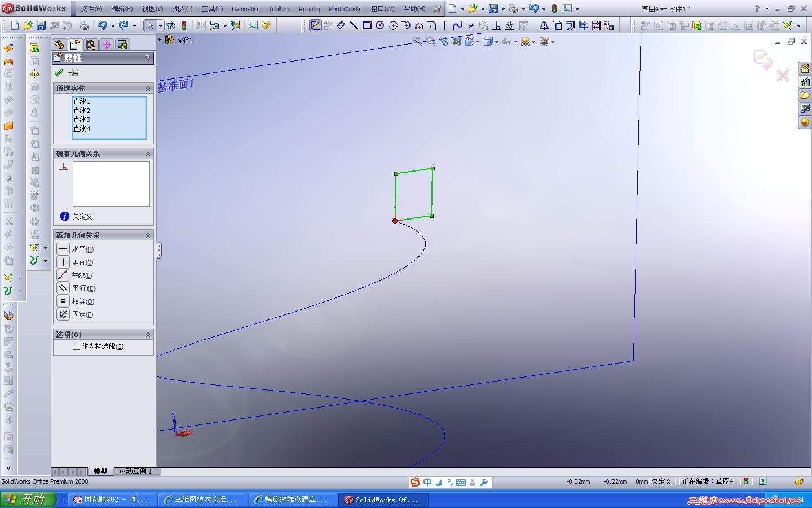Open the 编辑 (Edit) menu
This screenshot has width=812, height=508.
pyautogui.click(x=122, y=9)
